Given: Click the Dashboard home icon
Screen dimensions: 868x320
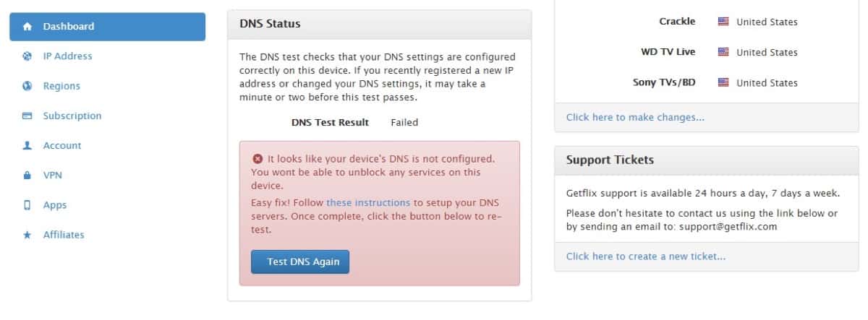Looking at the screenshot, I should pos(27,27).
